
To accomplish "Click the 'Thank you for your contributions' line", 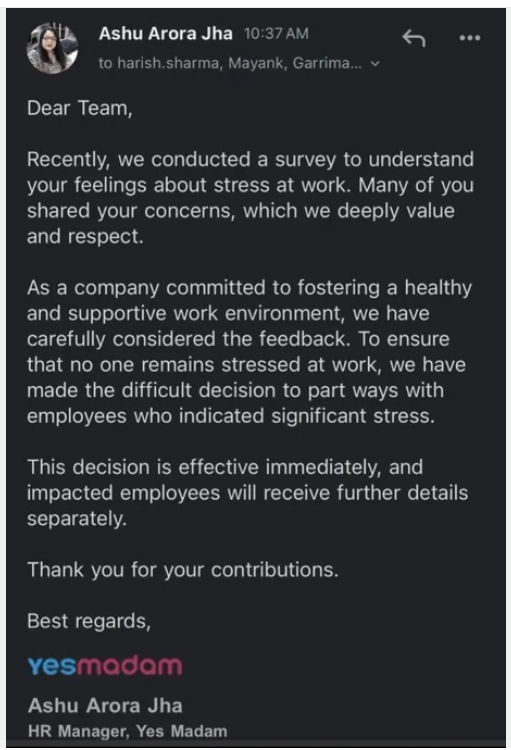I will coord(183,570).
